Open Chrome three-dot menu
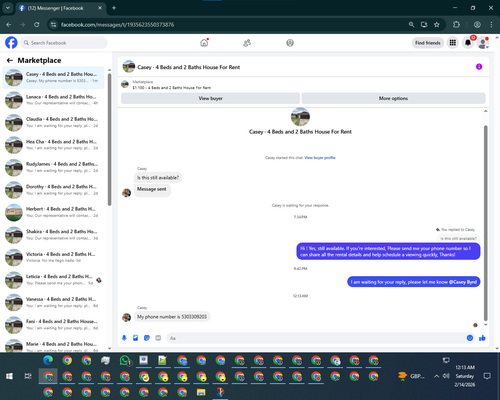Screen dimensions: 500x400 tap(491, 25)
